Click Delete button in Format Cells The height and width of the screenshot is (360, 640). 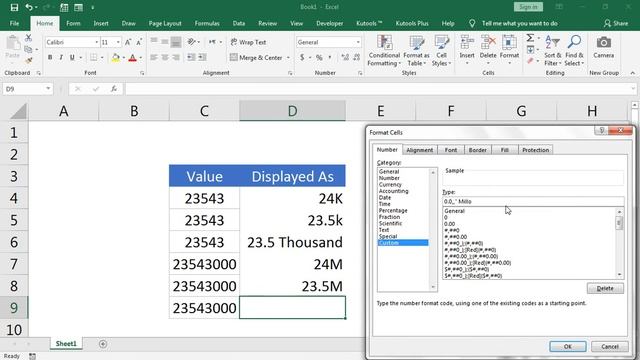[605, 288]
